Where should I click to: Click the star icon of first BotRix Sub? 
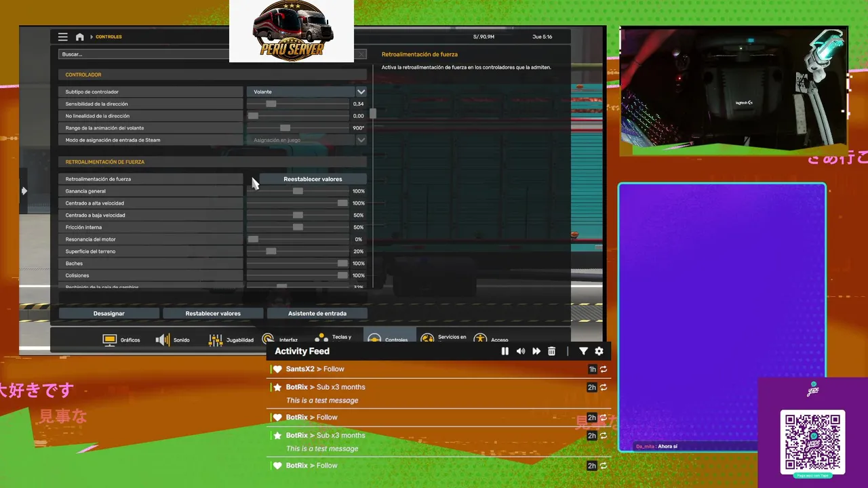click(x=277, y=387)
